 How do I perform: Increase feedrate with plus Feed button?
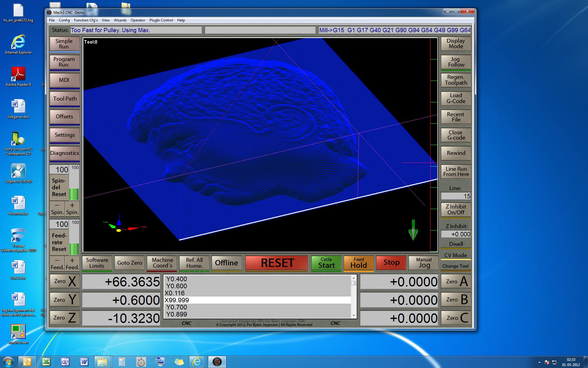click(72, 264)
